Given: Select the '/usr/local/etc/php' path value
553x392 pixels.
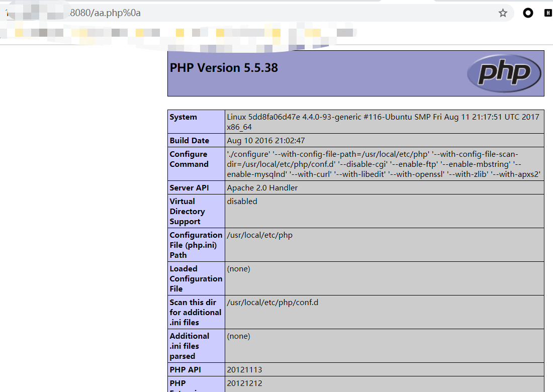Looking at the screenshot, I should [259, 235].
